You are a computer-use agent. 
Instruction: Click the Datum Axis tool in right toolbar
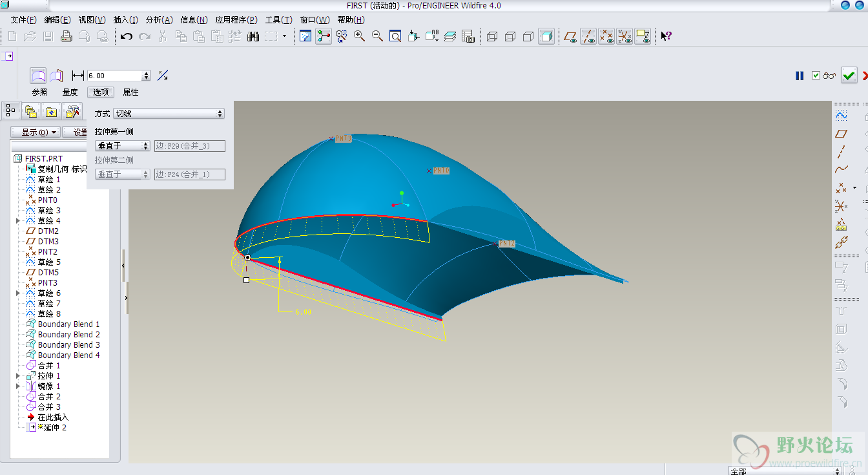click(841, 152)
